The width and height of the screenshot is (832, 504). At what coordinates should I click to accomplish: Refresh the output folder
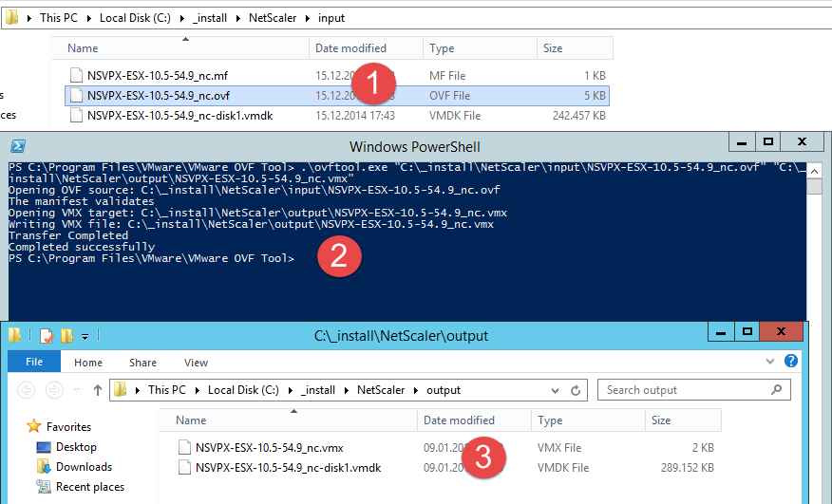(x=576, y=390)
